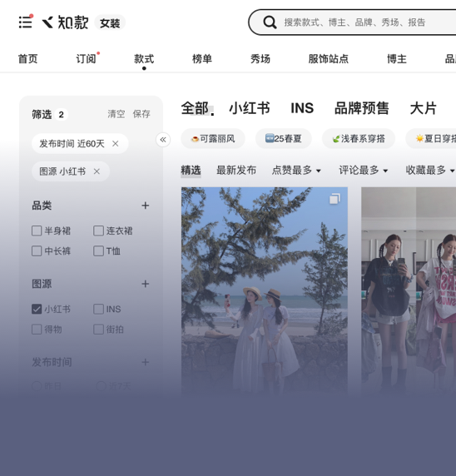Uncheck the 小红书 source checkbox
This screenshot has width=456, height=476.
37,309
